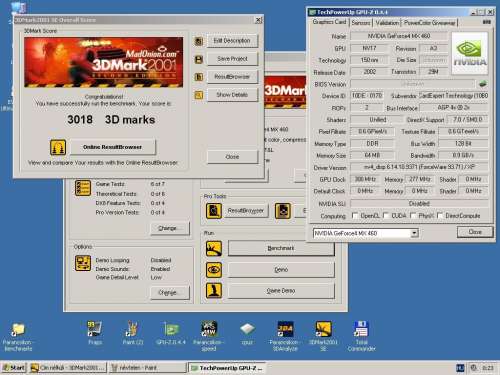Open Fraps desktop shortcut

pyautogui.click(x=95, y=333)
